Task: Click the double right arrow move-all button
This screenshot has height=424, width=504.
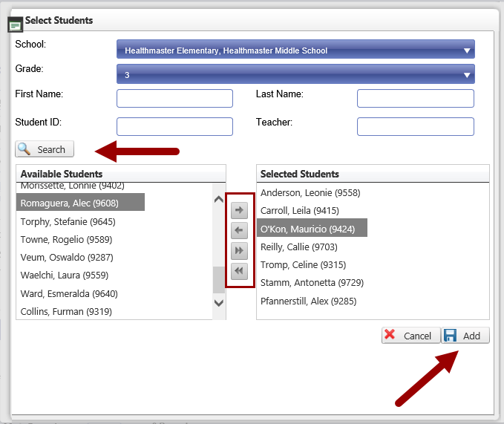Action: 239,251
